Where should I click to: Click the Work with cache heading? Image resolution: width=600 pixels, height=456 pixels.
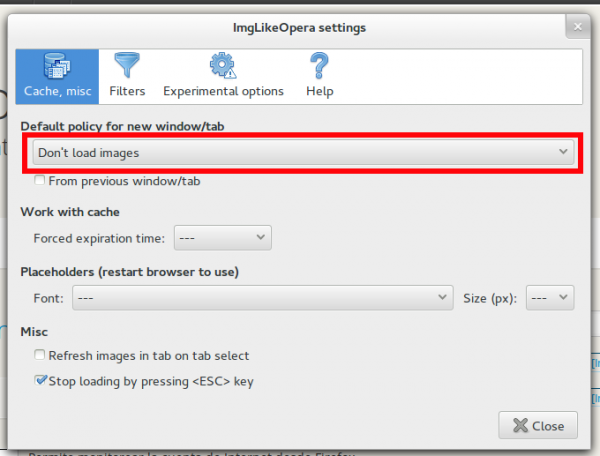pyautogui.click(x=70, y=212)
